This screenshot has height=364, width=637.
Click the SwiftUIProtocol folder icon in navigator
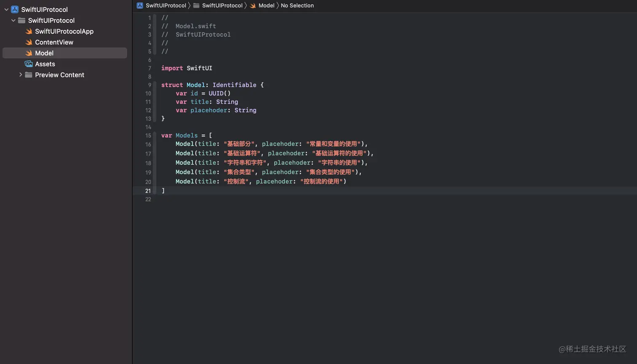[x=21, y=20]
